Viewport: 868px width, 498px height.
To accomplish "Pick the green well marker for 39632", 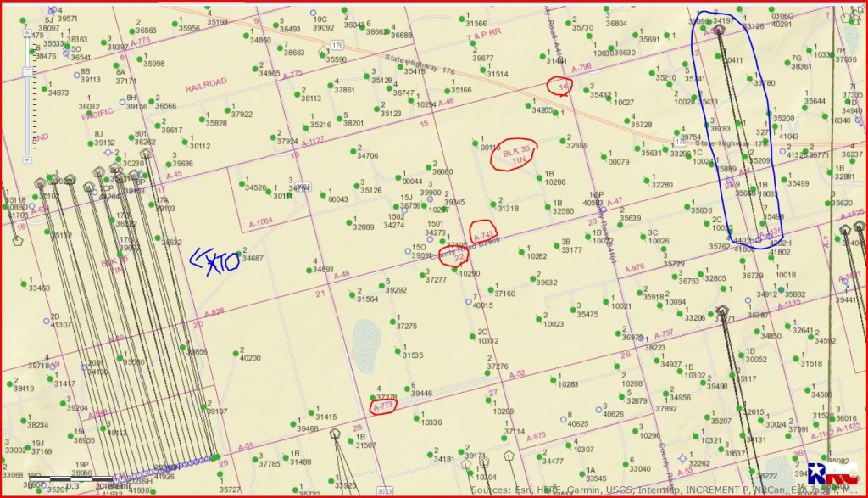I will 532,279.
